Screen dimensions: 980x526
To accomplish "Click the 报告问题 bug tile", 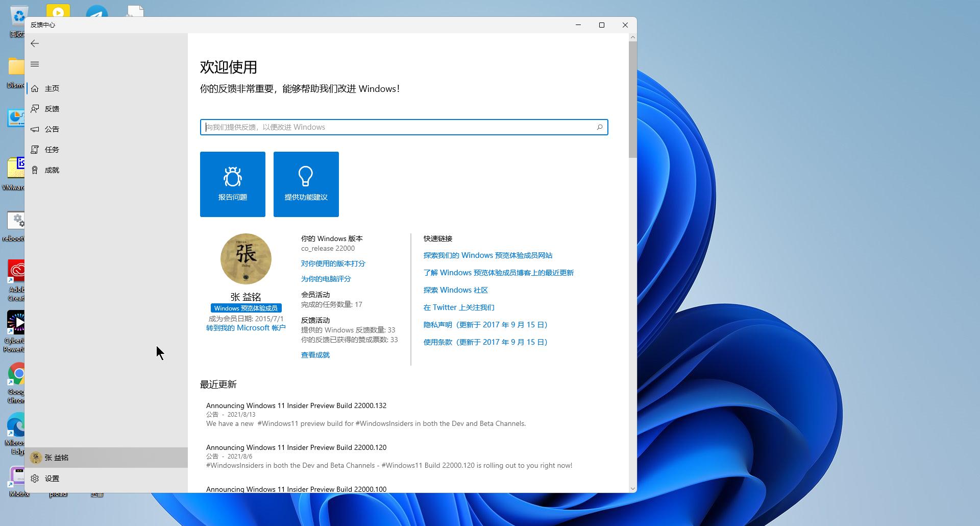I will (233, 184).
